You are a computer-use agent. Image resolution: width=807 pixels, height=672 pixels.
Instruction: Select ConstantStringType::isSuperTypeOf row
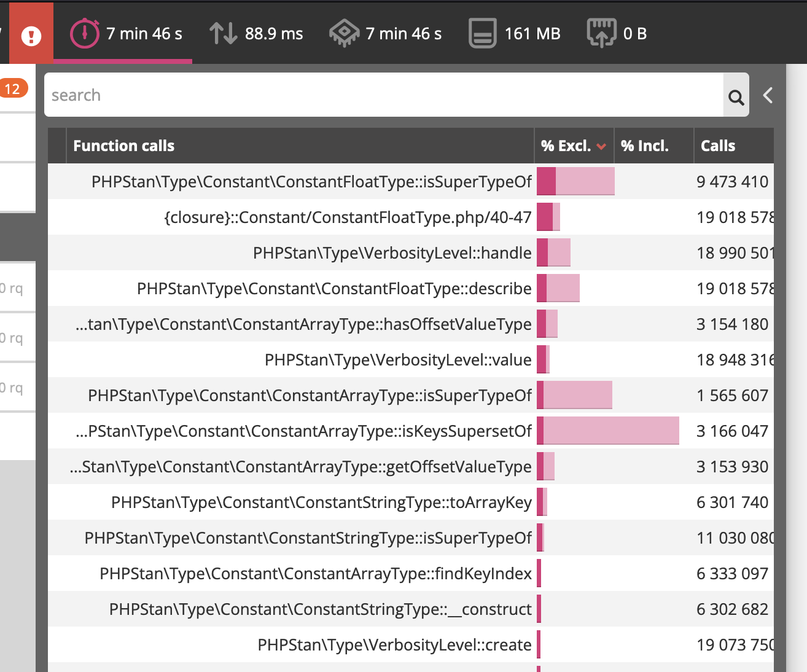pyautogui.click(x=411, y=537)
